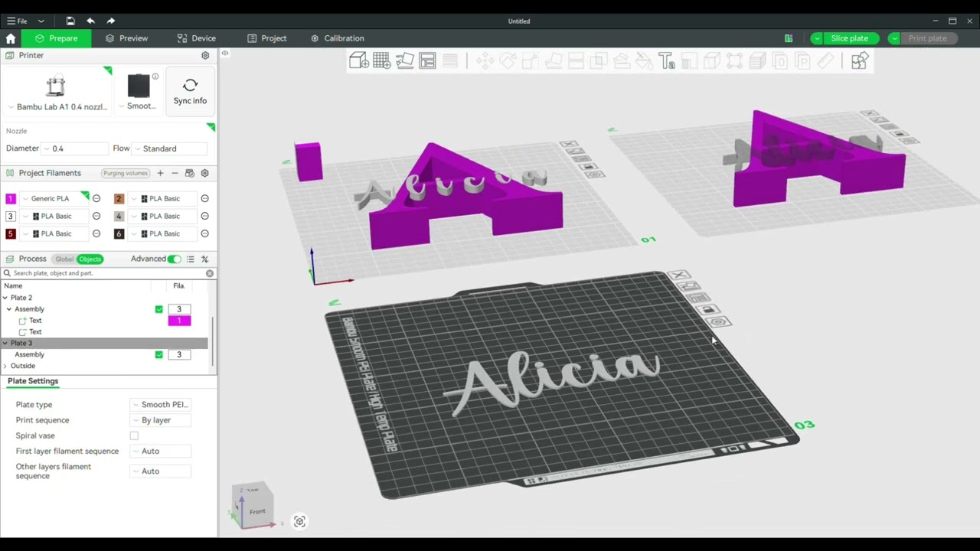Image resolution: width=980 pixels, height=551 pixels.
Task: Click the Purging volumes button
Action: pos(126,173)
